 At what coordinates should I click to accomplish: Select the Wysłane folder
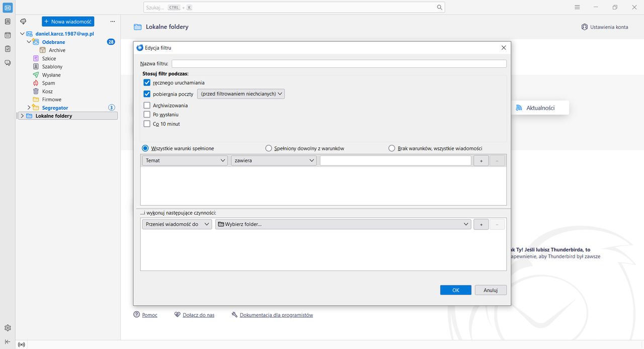click(x=51, y=75)
